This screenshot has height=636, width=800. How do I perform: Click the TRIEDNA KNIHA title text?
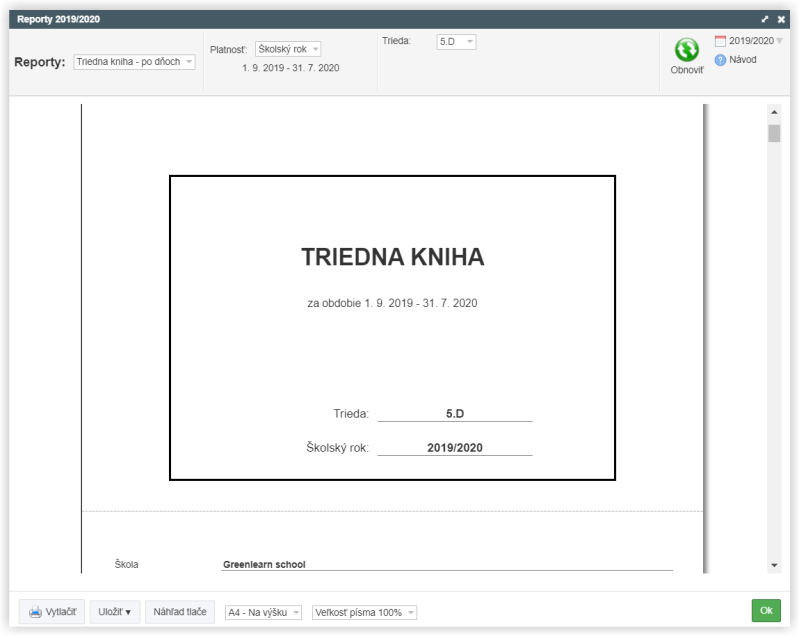click(392, 257)
